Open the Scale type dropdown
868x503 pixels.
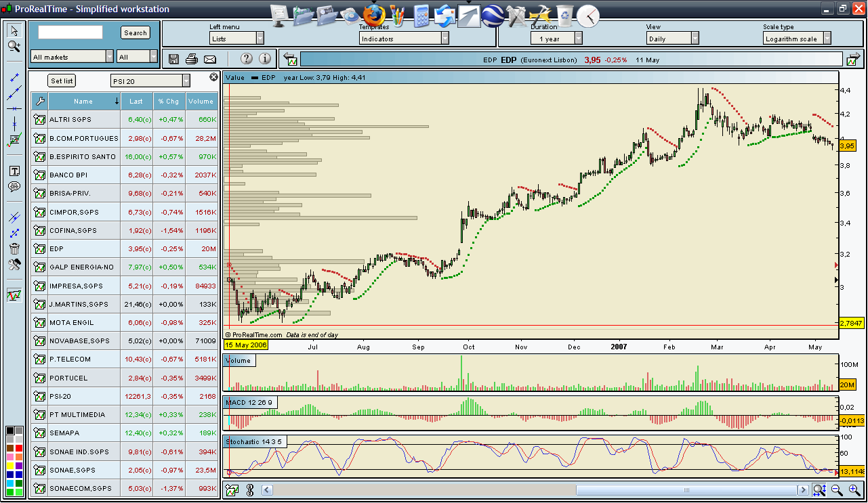coord(827,39)
